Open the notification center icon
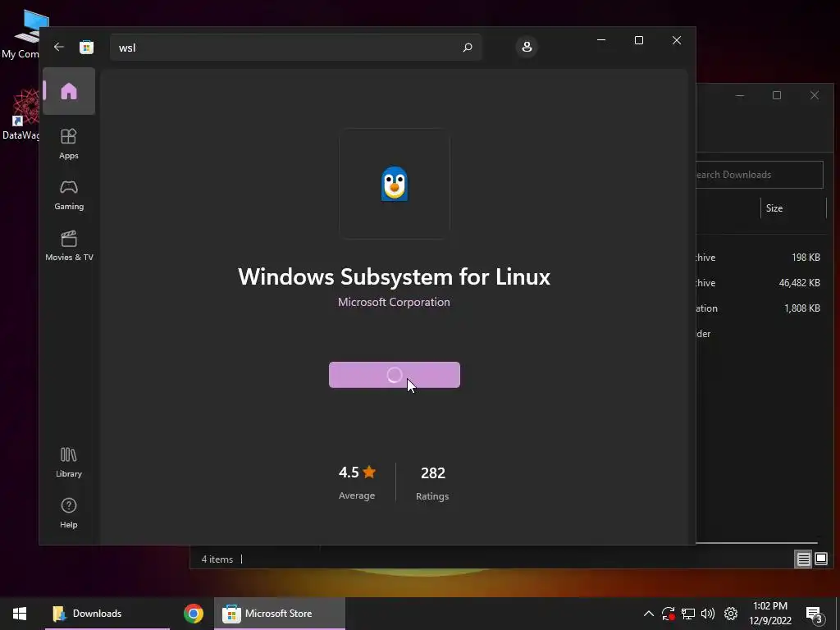Screen dimensions: 840x630 coord(814,614)
